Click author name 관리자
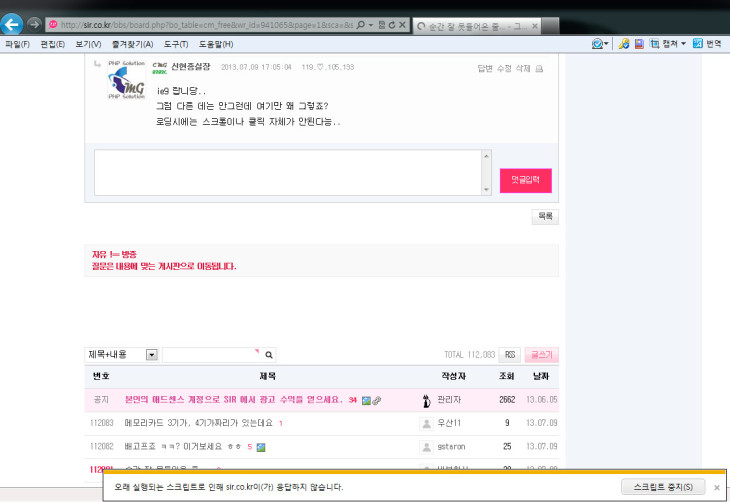Image resolution: width=730 pixels, height=502 pixels. click(449, 400)
